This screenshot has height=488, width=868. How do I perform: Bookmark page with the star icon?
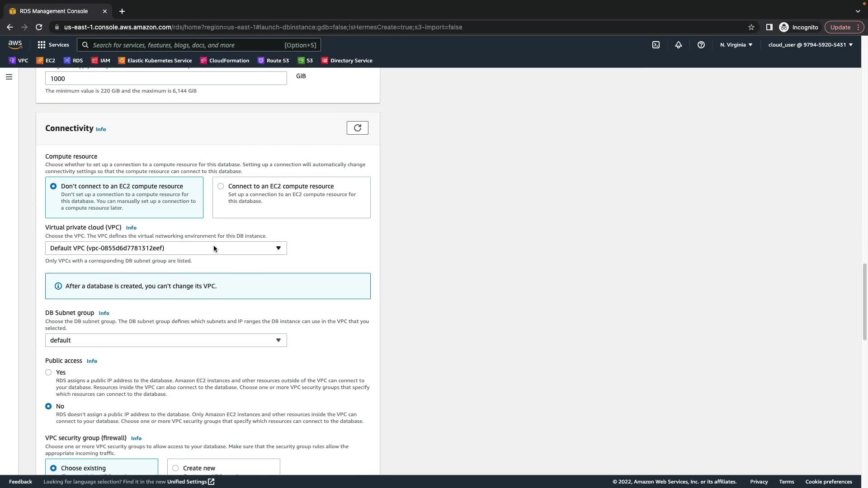point(751,27)
